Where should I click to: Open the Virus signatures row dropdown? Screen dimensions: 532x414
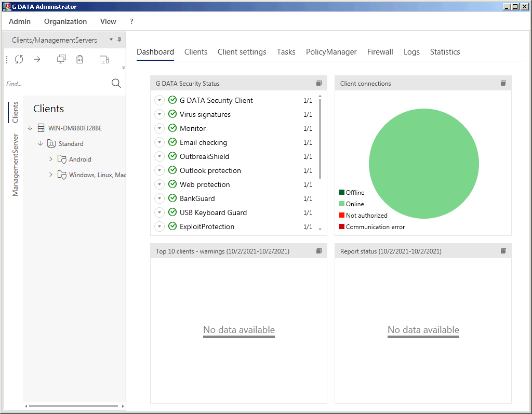tap(159, 114)
